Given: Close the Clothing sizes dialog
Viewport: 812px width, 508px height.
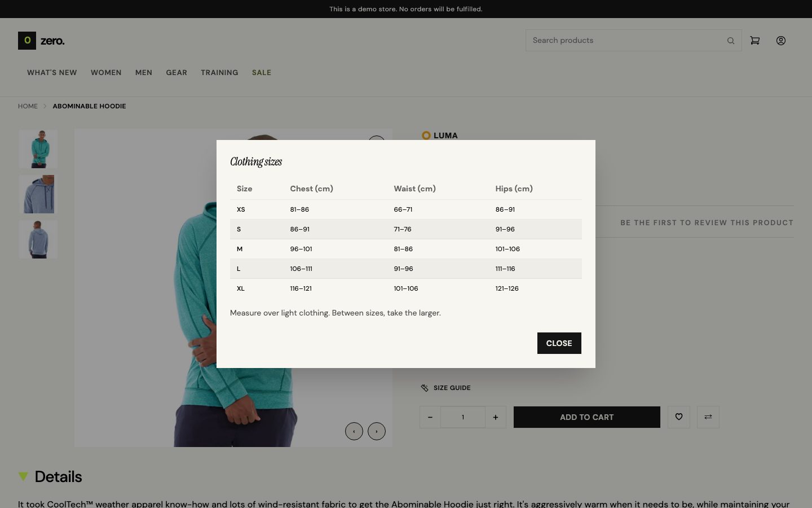Looking at the screenshot, I should [559, 343].
